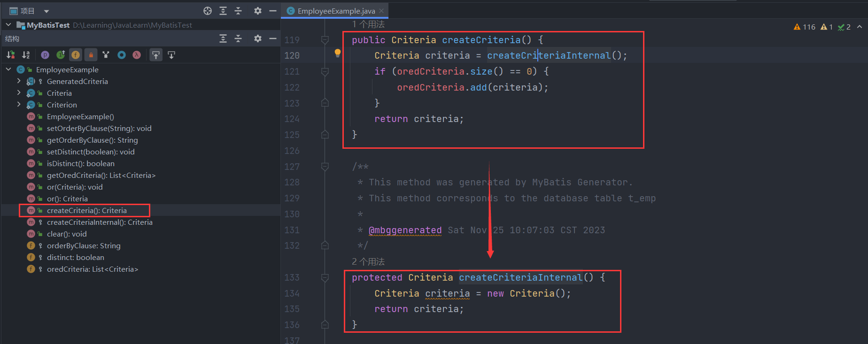Fold the createCriteria method at line 119
The height and width of the screenshot is (344, 868).
pos(325,40)
